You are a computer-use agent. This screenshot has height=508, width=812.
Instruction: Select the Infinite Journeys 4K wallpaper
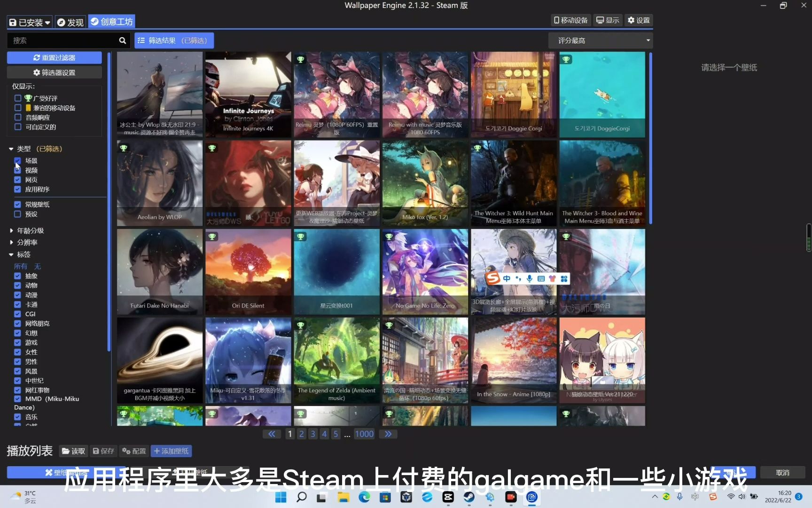(248, 94)
